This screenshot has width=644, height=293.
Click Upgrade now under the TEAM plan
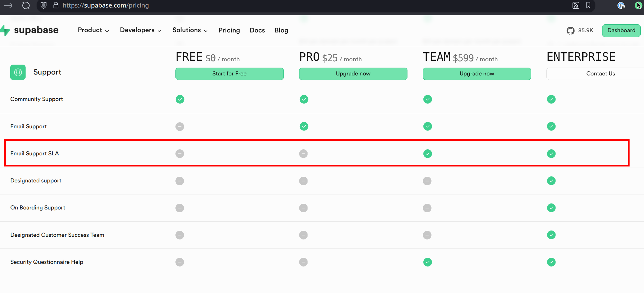[477, 74]
